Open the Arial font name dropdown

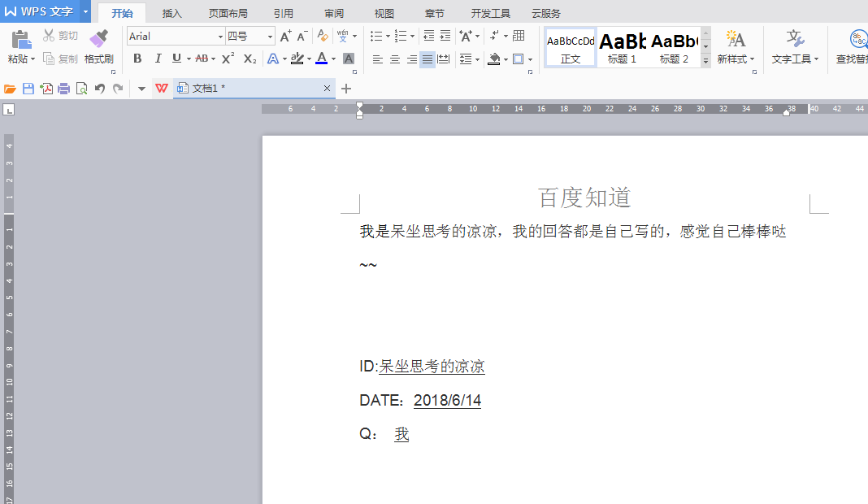coord(220,37)
